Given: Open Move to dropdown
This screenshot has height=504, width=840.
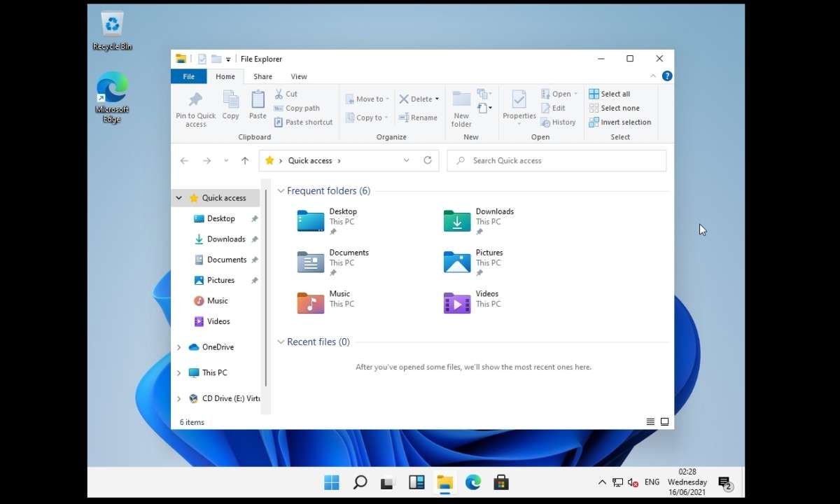Looking at the screenshot, I should (x=367, y=99).
